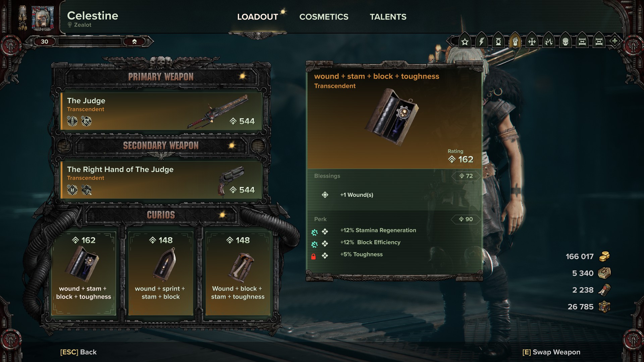
Task: Select the skull loadout preset icon
Action: click(x=565, y=42)
